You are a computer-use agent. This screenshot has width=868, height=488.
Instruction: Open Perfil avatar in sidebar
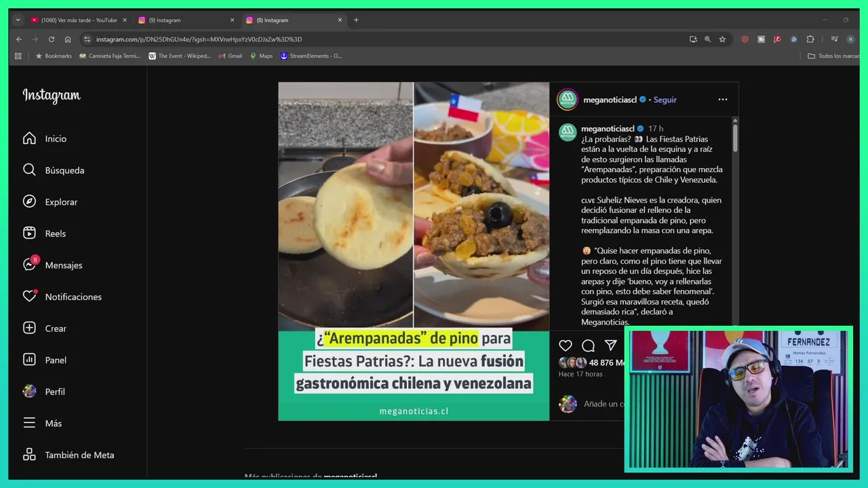pyautogui.click(x=29, y=391)
